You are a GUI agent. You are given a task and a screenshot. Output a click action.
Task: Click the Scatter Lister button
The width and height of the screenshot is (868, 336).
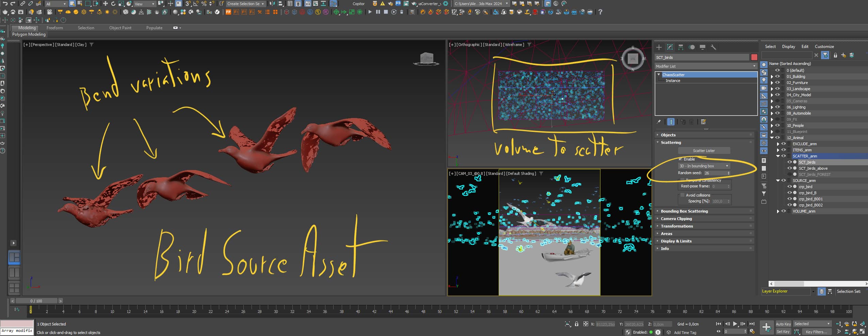(704, 151)
